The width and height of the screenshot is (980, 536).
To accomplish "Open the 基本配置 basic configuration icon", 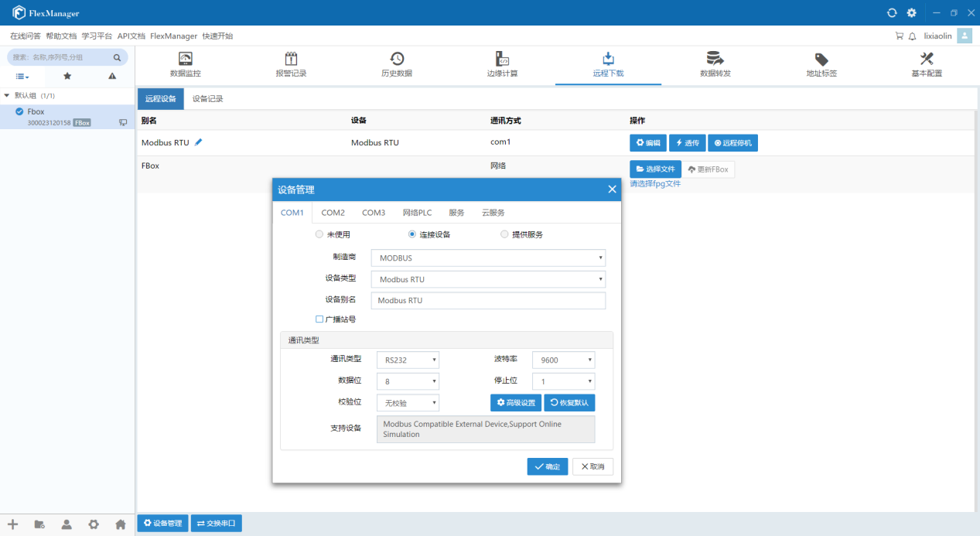I will (x=927, y=60).
